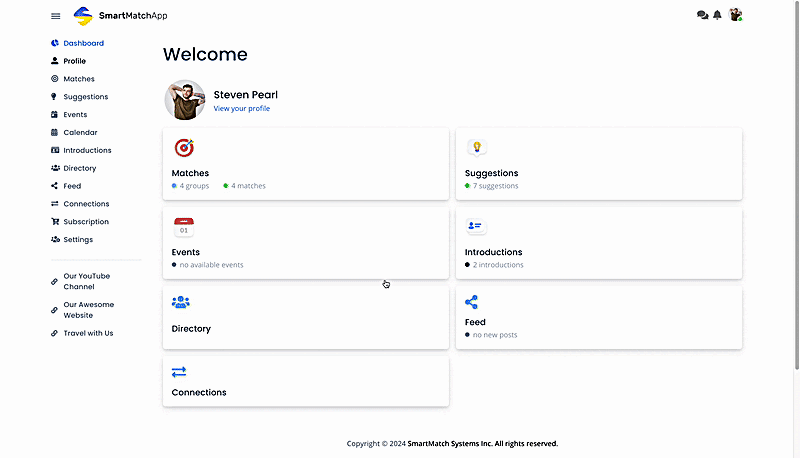Open Events in the sidebar menu
The image size is (800, 458).
(x=75, y=114)
